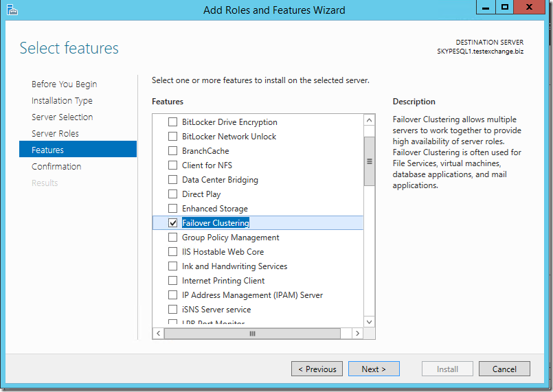Open the Installation Type step
The image size is (553, 392).
[x=62, y=101]
